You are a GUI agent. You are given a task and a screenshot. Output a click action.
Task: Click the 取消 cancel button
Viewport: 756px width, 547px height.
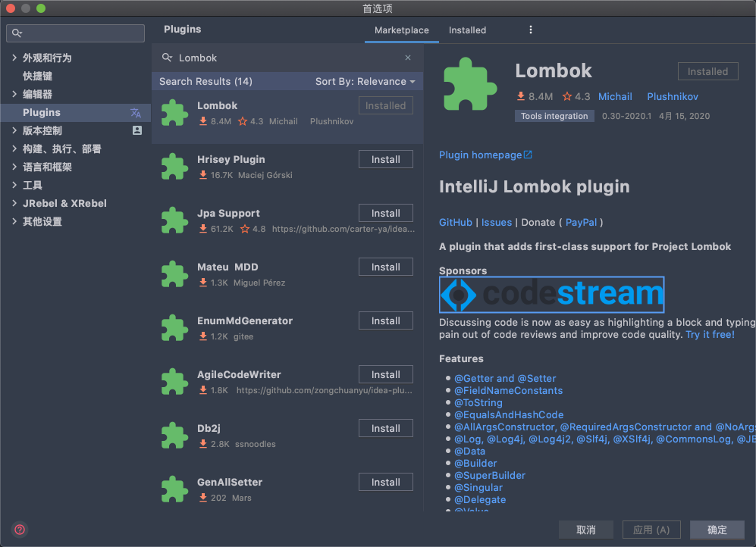[586, 530]
